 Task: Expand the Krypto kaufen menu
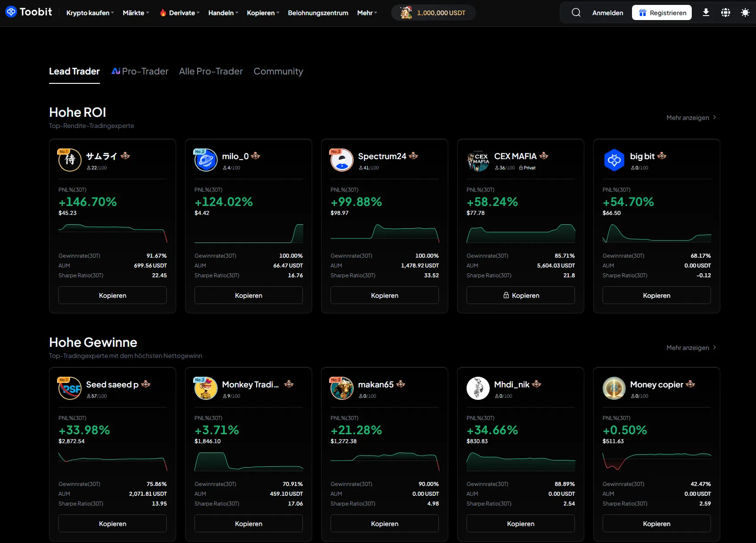point(90,13)
